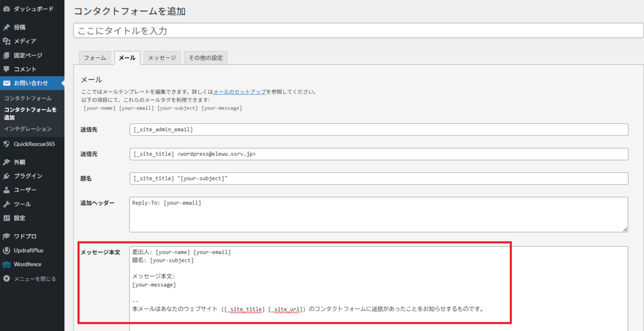The height and width of the screenshot is (331, 644).
Task: Click the 送信先 recipient input field
Action: [378, 130]
